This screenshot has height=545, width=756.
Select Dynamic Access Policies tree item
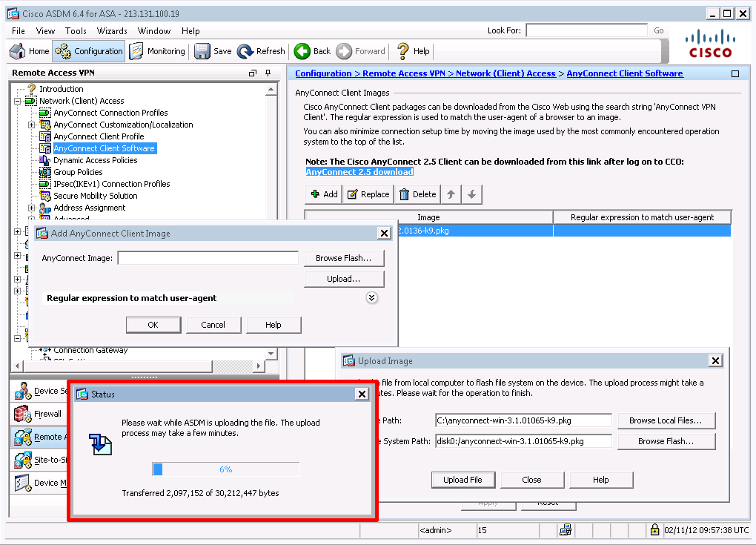point(96,160)
